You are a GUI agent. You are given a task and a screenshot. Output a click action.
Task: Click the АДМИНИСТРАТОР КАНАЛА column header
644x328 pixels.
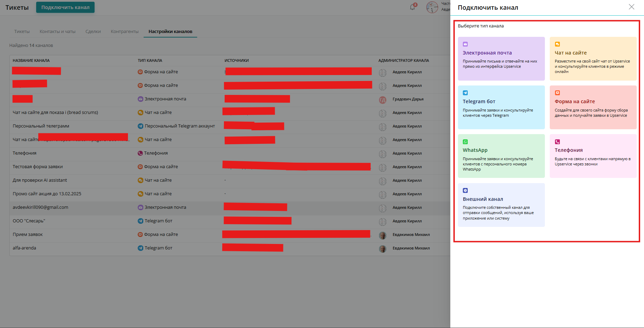[404, 60]
